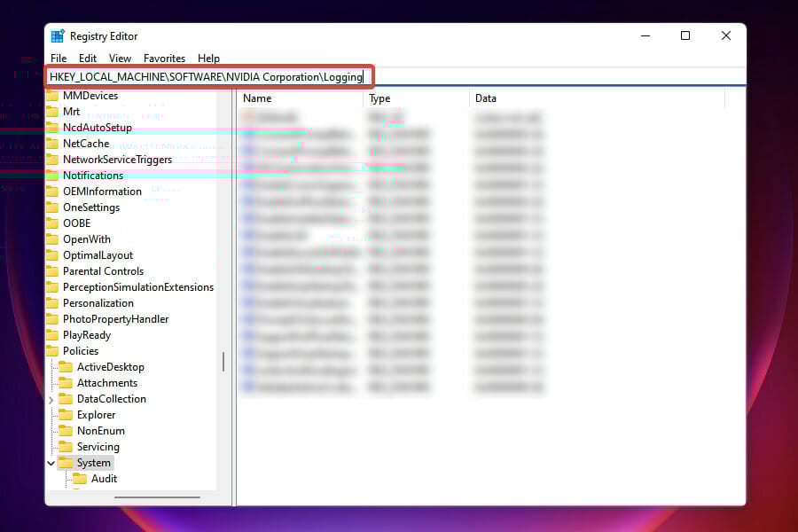
Task: Select the Explorer key label
Action: pyautogui.click(x=96, y=414)
